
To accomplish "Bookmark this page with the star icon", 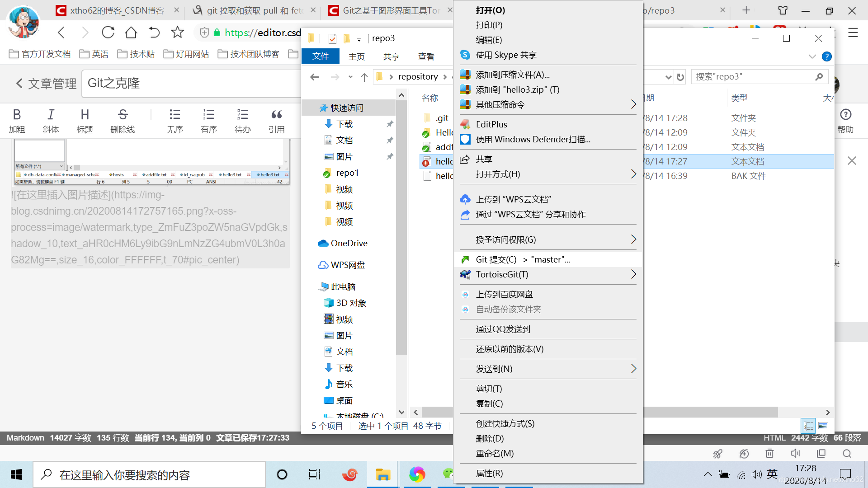I will 177,32.
